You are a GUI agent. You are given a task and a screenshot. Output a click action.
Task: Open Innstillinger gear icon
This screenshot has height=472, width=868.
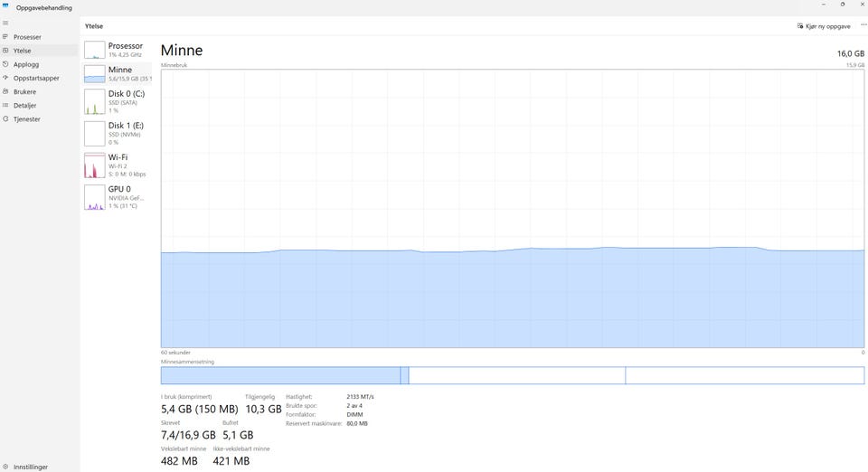5,467
